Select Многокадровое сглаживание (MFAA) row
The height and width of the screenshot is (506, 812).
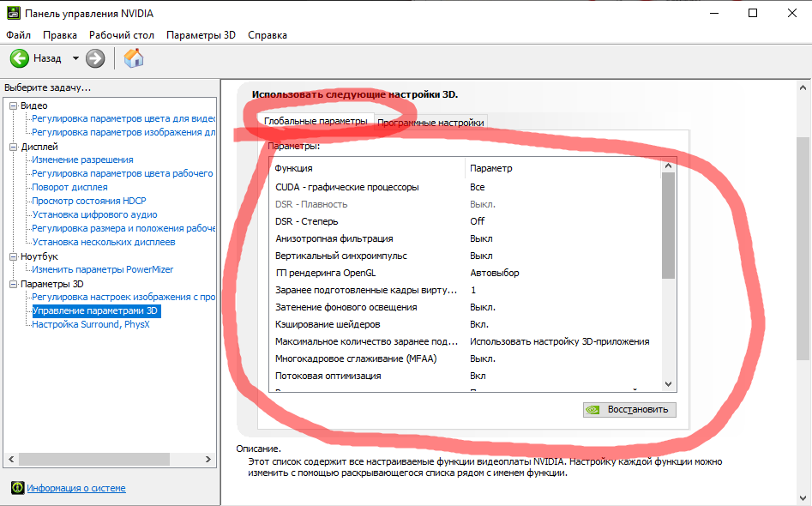tap(465, 358)
